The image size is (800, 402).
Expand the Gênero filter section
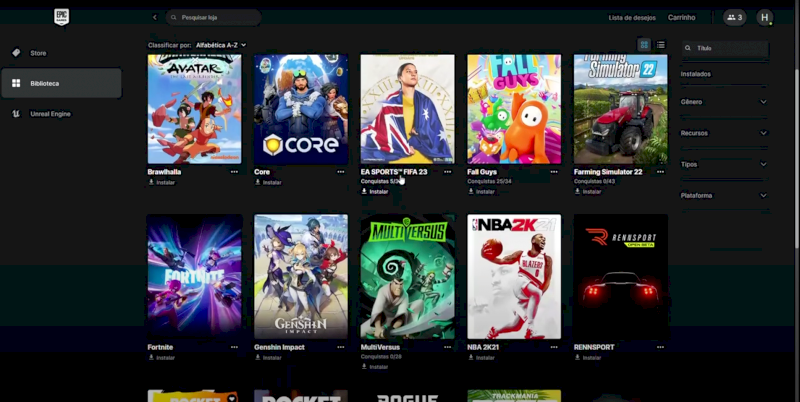tap(724, 102)
